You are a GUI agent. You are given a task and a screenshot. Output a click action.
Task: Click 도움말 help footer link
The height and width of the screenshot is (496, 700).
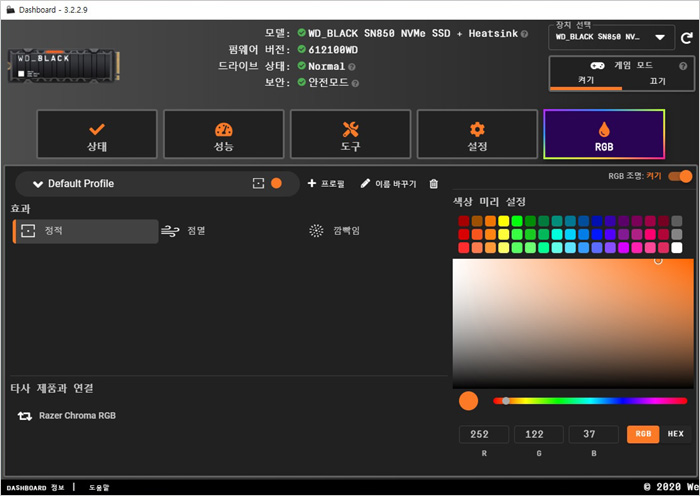coord(99,488)
